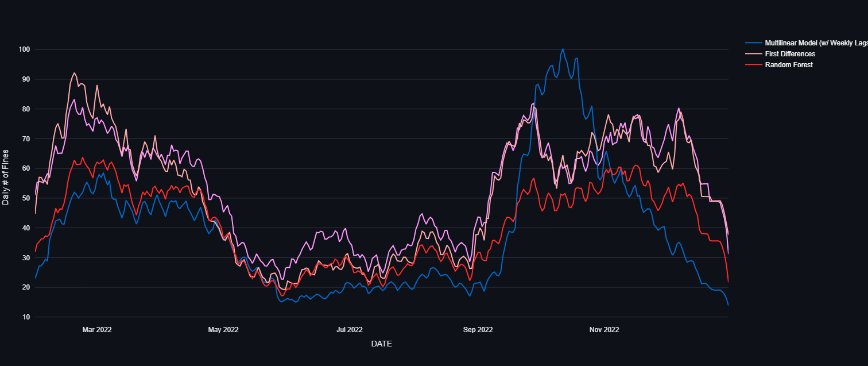868x366 pixels.
Task: Click the blue line's peak near 100
Action: click(x=563, y=49)
